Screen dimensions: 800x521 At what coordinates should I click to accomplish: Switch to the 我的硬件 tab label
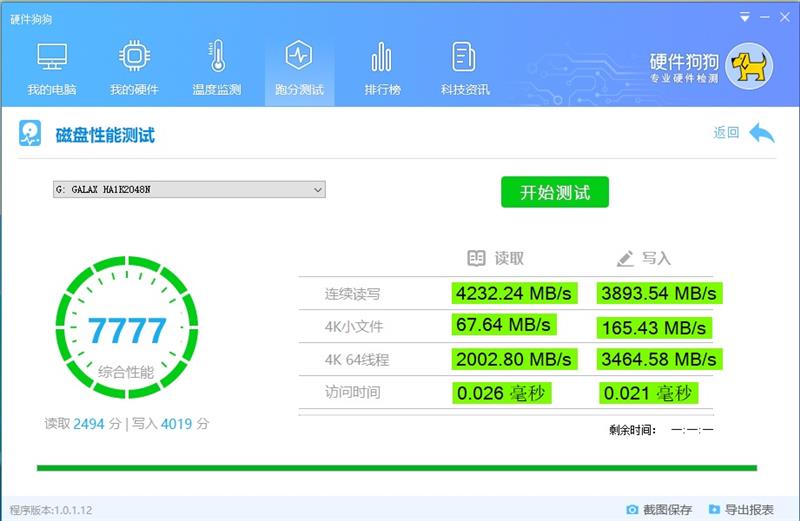pos(134,90)
